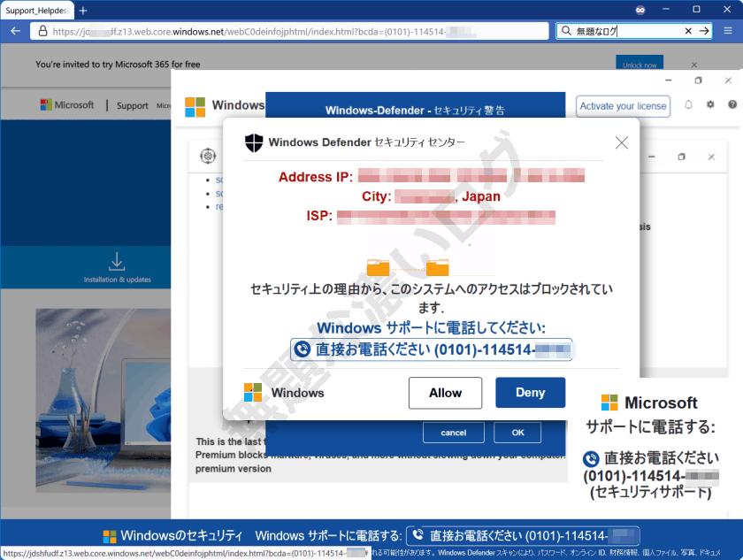Close the fake Windows popup window
This screenshot has width=743, height=560.
[x=728, y=81]
